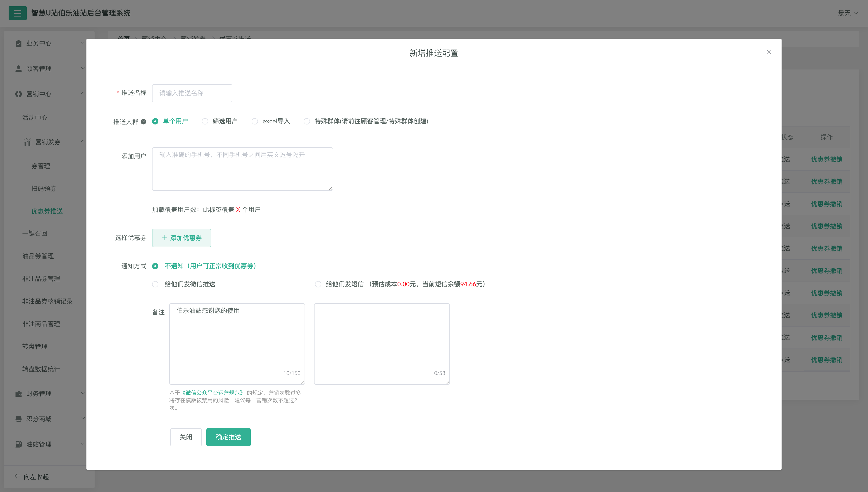Click the 营销发券 chart icon
Viewport: 868px width, 492px height.
coord(28,142)
